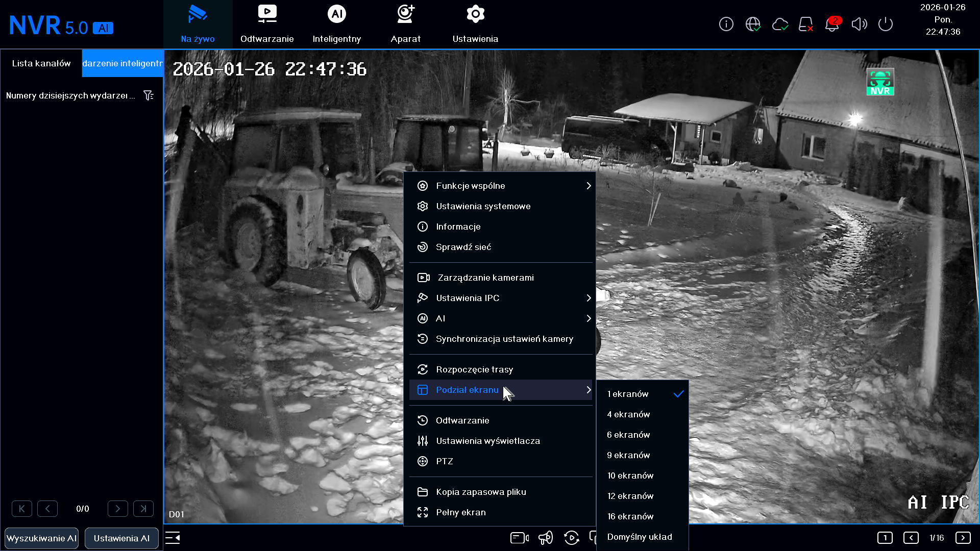This screenshot has width=980, height=551.
Task: Switch to the Odtwarzanie playback tab
Action: [x=267, y=24]
